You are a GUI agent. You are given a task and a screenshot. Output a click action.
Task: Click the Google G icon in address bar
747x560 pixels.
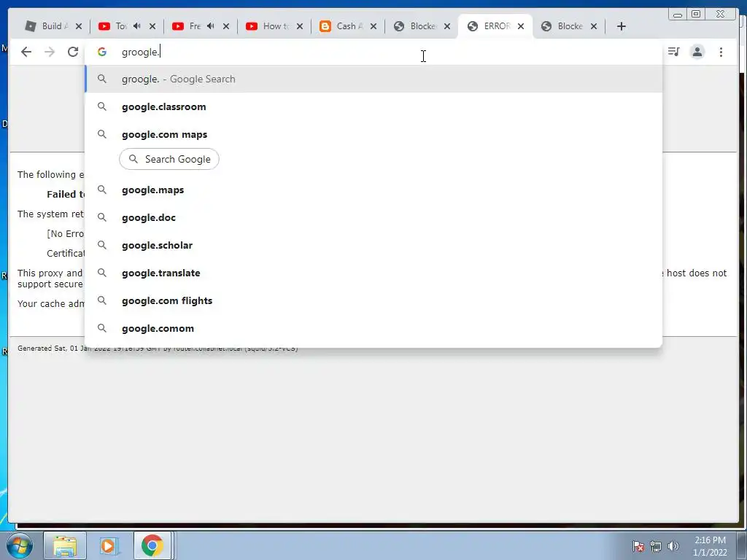tap(102, 52)
